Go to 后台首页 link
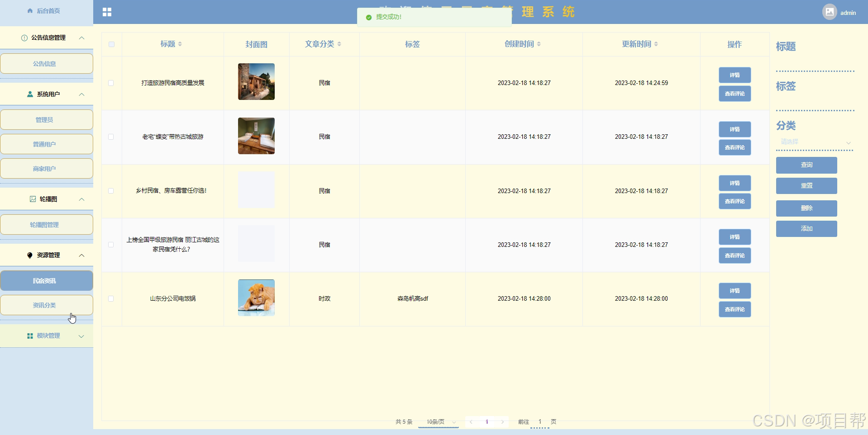868x435 pixels. click(48, 11)
